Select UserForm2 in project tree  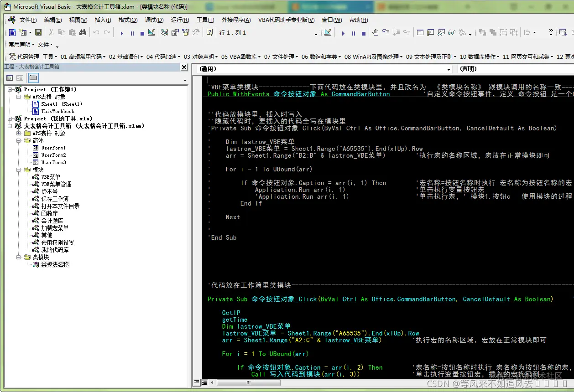pyautogui.click(x=53, y=155)
